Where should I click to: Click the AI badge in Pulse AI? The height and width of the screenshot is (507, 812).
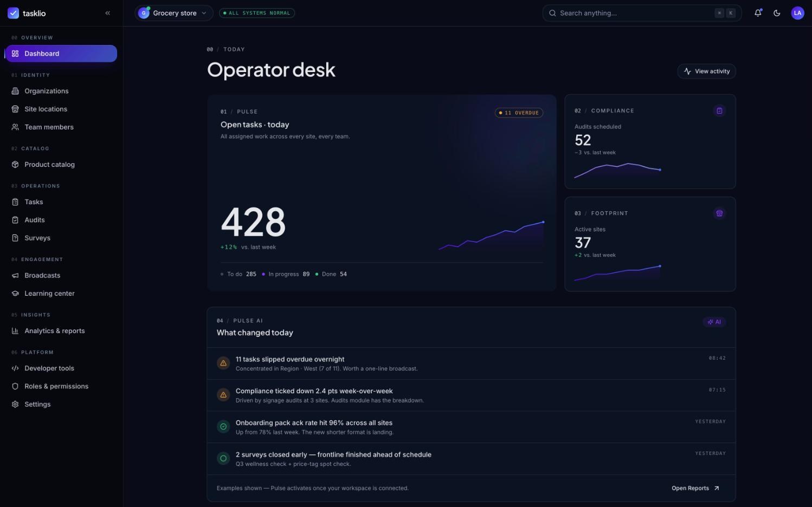714,322
